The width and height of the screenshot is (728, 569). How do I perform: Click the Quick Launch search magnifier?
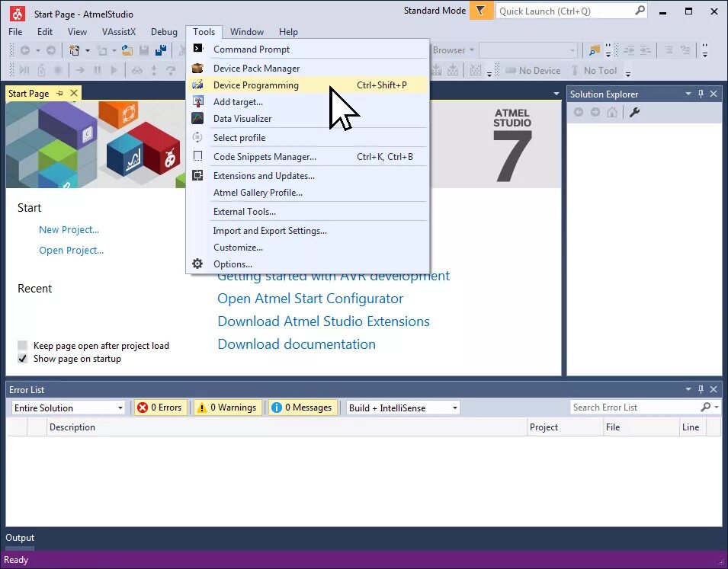click(x=640, y=10)
